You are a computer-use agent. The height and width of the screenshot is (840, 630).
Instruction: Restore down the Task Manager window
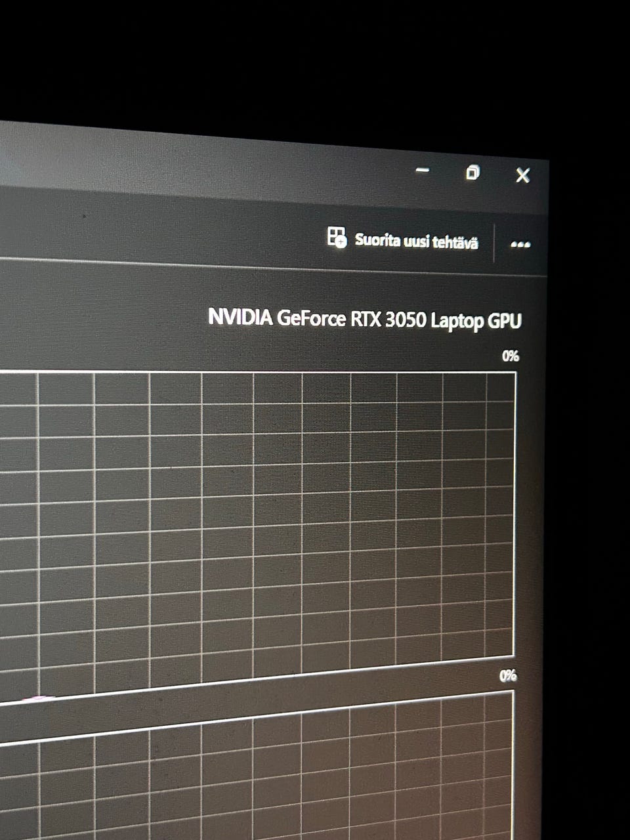click(x=472, y=173)
